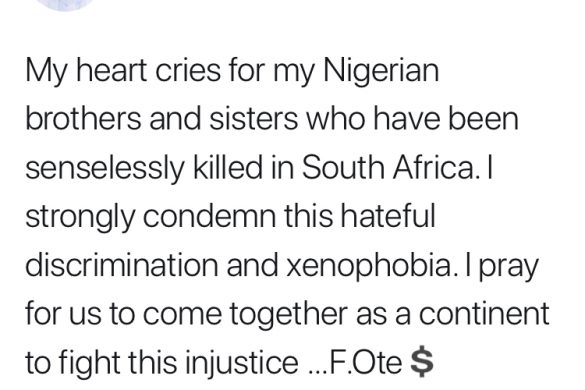Tap the word "killed" in the post
Image resolution: width=585 pixels, height=390 pixels.
228,167
